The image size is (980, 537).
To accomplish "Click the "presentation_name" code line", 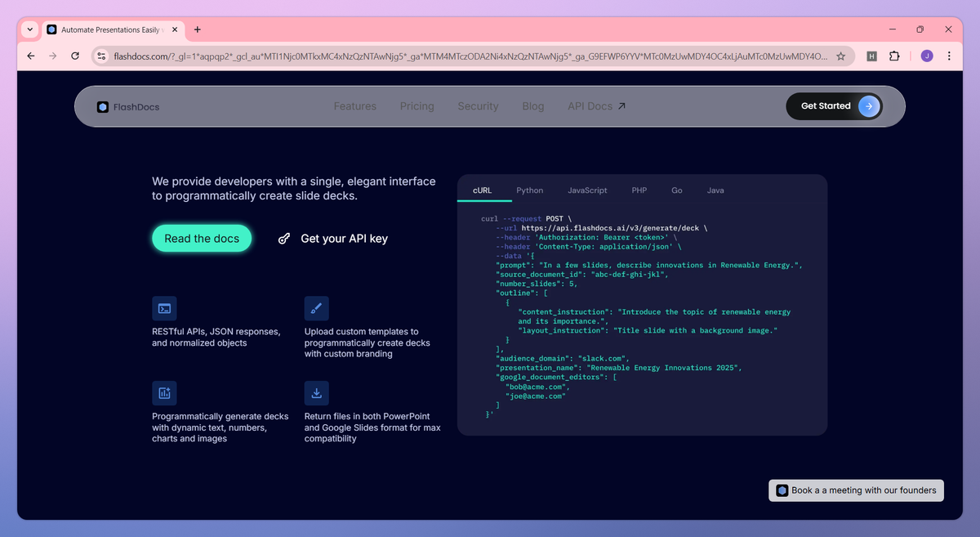I will pos(618,368).
